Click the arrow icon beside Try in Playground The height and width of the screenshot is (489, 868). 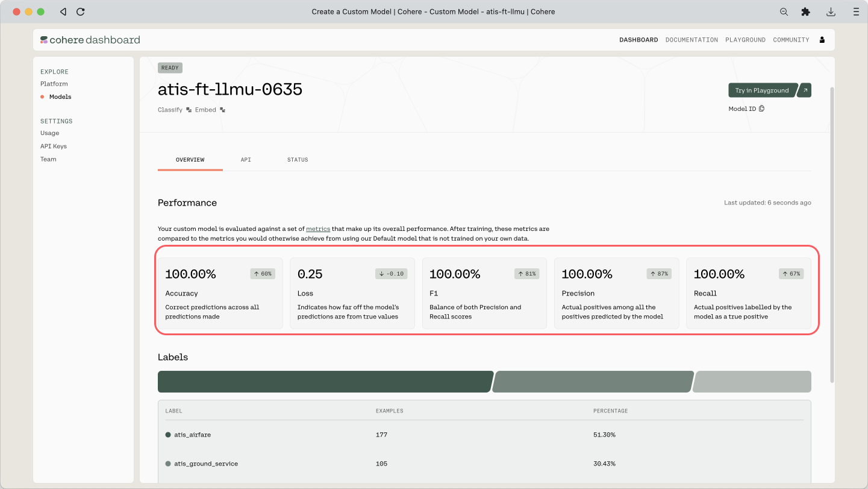pos(805,90)
